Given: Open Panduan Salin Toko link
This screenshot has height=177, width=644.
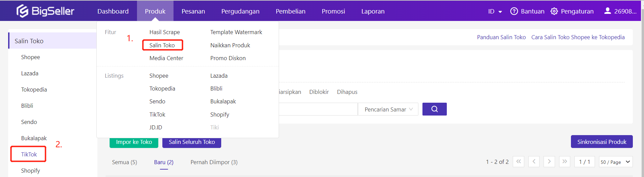Looking at the screenshot, I should click(x=501, y=37).
